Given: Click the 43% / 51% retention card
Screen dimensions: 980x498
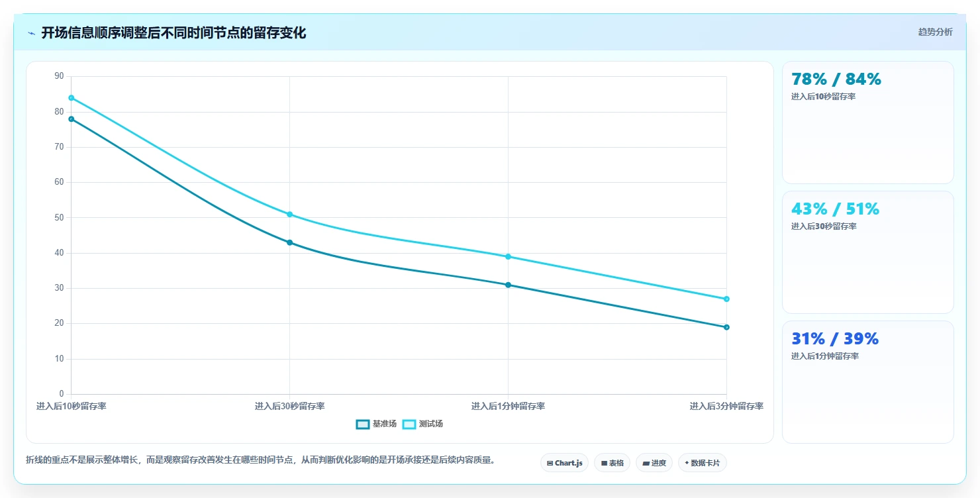Looking at the screenshot, I should click(868, 252).
